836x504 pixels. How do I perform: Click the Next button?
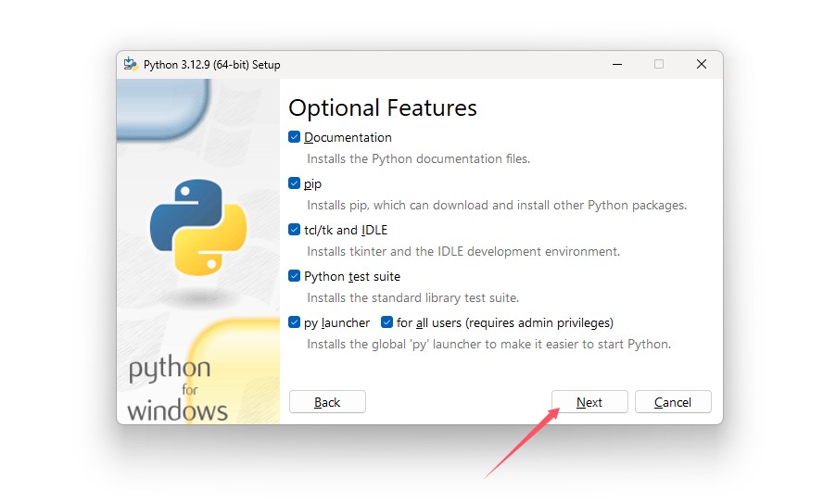[x=589, y=402]
